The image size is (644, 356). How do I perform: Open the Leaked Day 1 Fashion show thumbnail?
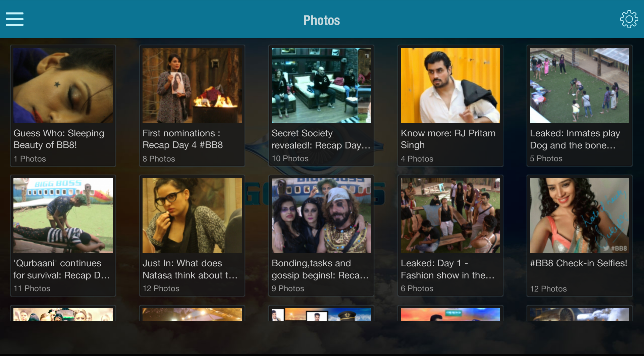[x=450, y=216]
